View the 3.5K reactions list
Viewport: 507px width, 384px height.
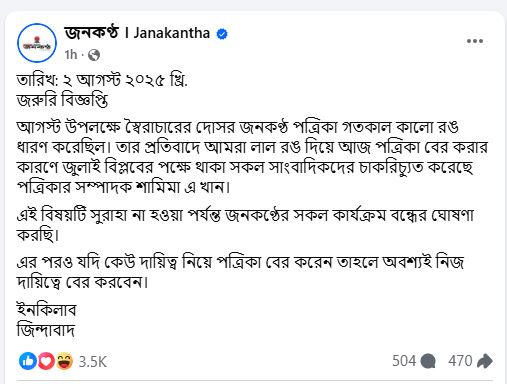click(x=93, y=361)
